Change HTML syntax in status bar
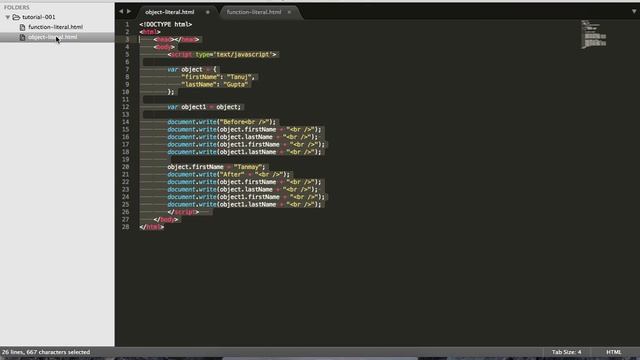The image size is (640, 360). (x=613, y=352)
